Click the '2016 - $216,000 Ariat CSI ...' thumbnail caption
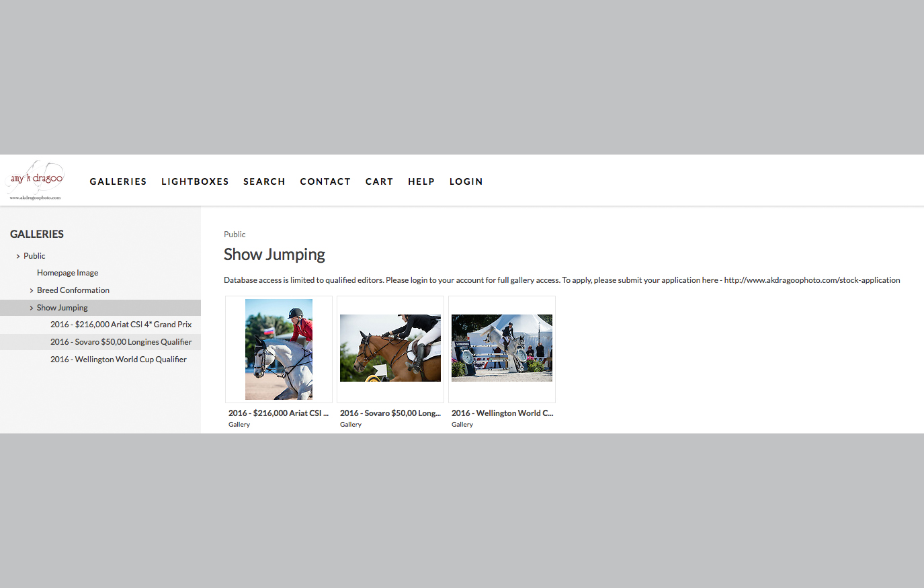This screenshot has height=588, width=924. [278, 413]
